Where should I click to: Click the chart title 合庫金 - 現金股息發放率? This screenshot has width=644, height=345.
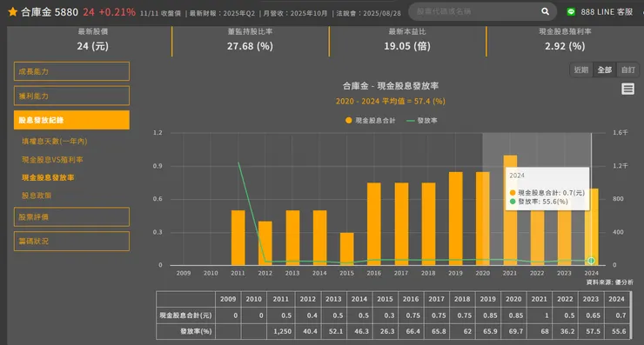(x=391, y=86)
